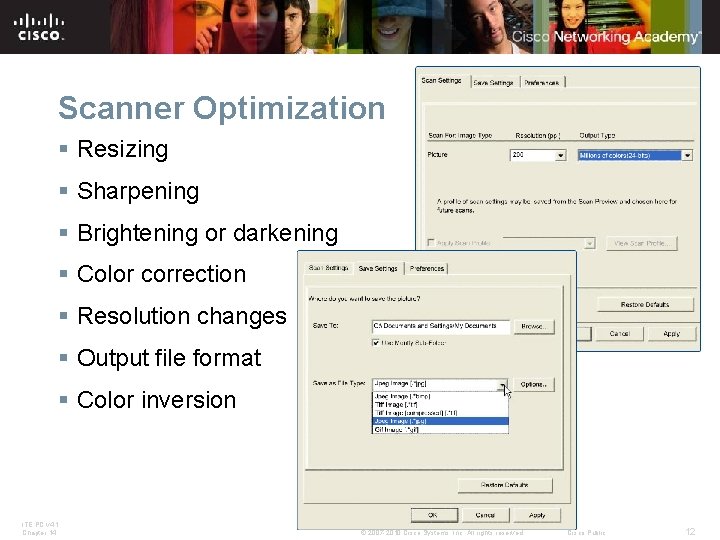Choose highlighted Jpeg Image (*.jpg) entry
720x540 pixels.
440,421
